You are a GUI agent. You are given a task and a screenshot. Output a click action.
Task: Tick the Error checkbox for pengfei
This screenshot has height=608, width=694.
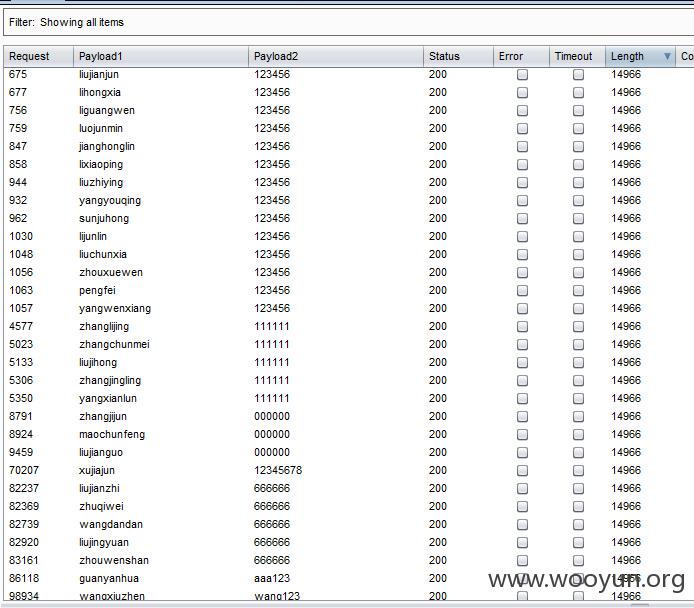522,290
